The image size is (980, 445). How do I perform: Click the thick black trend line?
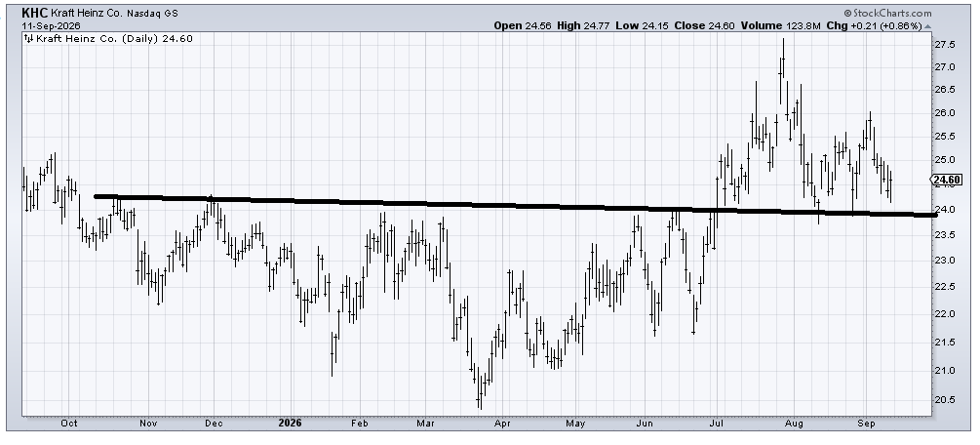pos(514,205)
